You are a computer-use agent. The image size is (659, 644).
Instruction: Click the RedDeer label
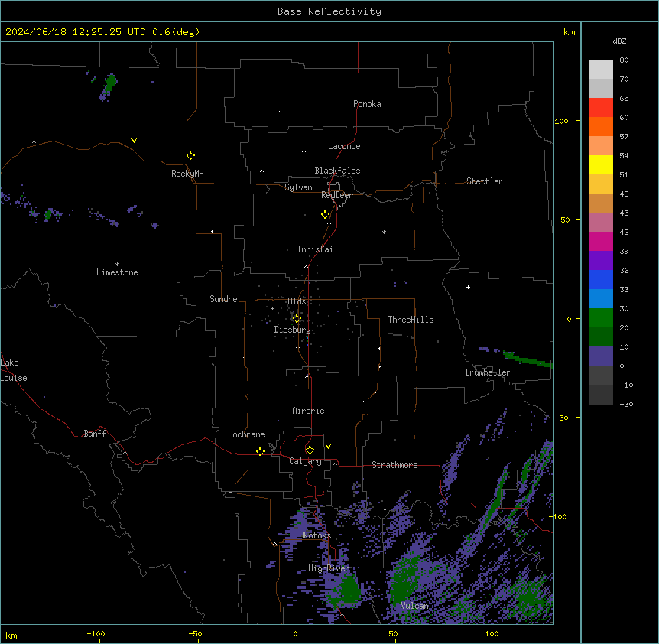(336, 195)
